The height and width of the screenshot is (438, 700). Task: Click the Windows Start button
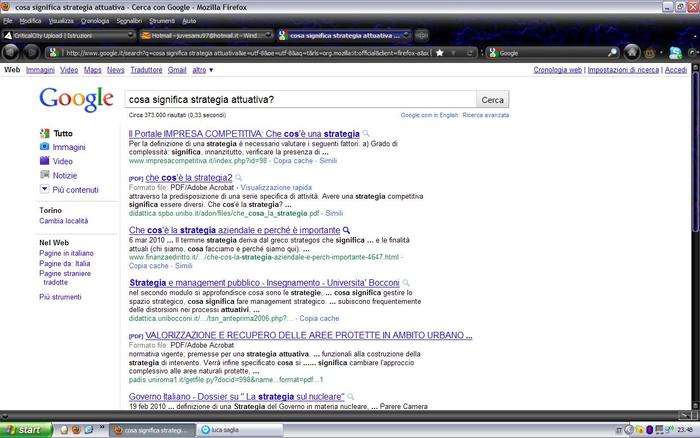coord(26,430)
